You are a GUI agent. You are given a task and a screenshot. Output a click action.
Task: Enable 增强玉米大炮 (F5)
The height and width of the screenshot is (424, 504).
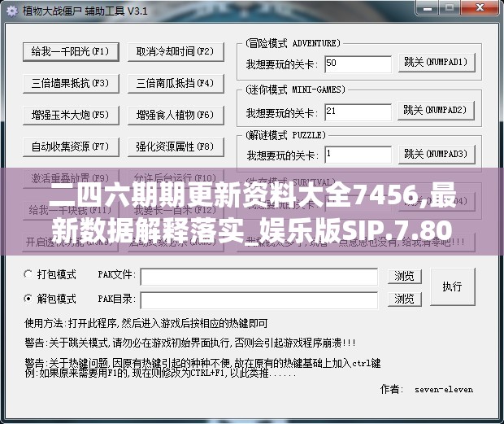71,116
